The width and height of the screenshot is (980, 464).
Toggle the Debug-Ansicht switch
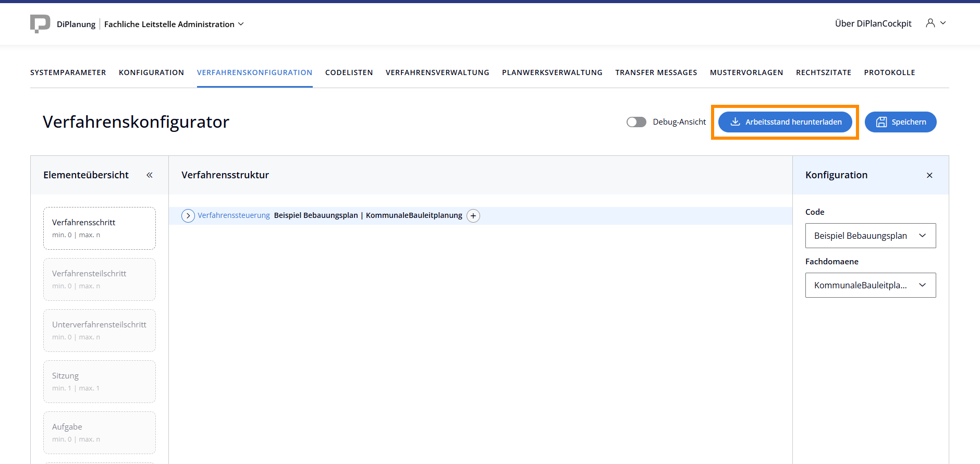coord(636,122)
